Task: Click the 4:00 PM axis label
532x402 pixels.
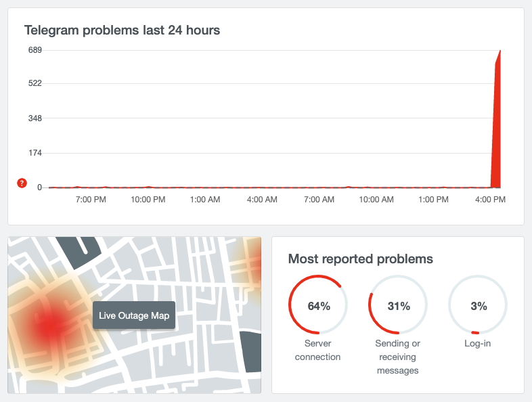Action: (490, 200)
